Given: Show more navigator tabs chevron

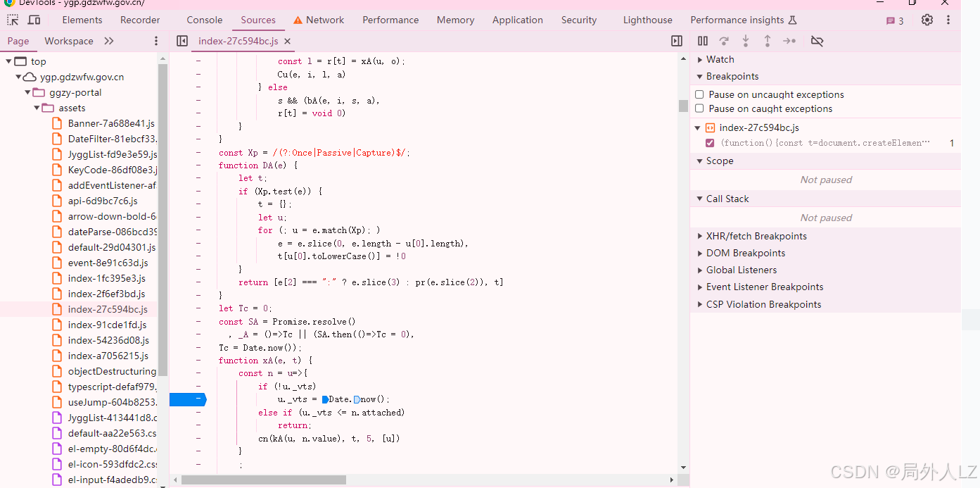Looking at the screenshot, I should [x=109, y=41].
